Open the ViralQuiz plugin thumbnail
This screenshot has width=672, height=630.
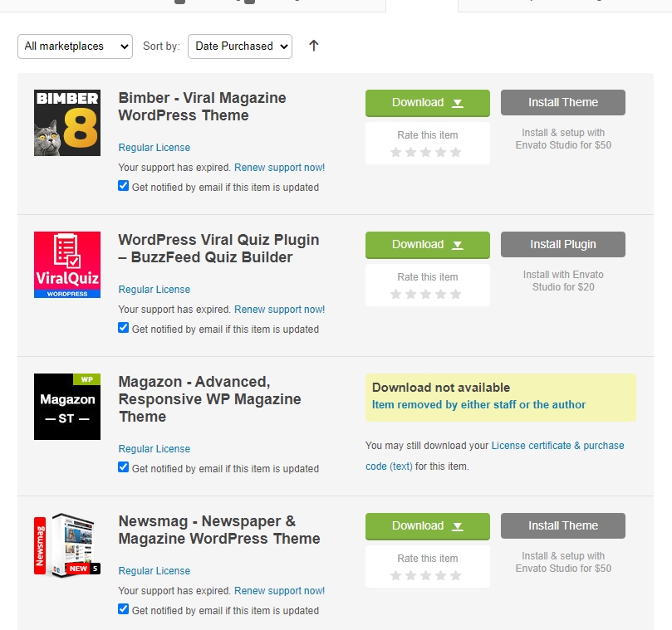click(67, 265)
